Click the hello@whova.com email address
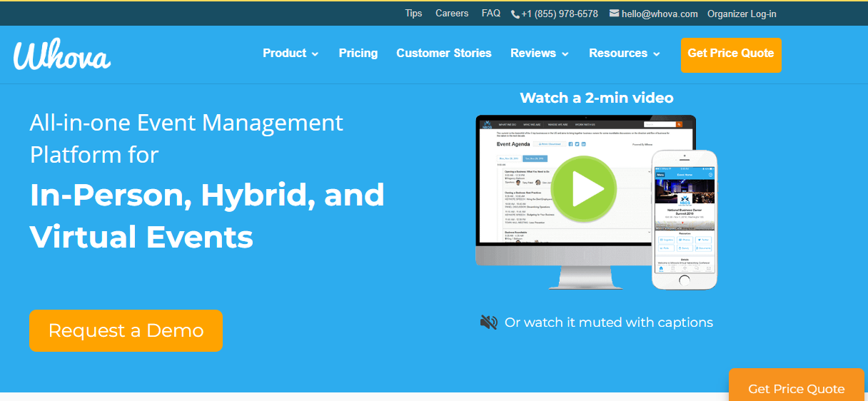The width and height of the screenshot is (868, 401). pos(660,14)
